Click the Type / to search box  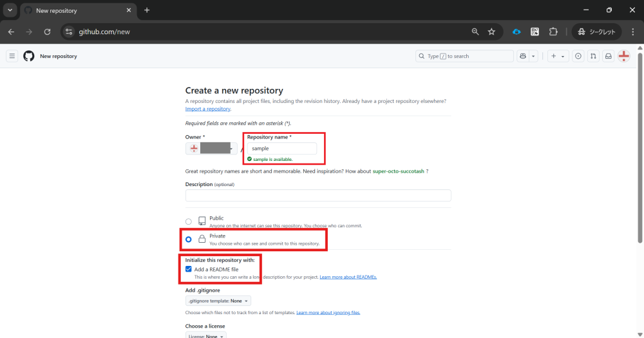464,56
